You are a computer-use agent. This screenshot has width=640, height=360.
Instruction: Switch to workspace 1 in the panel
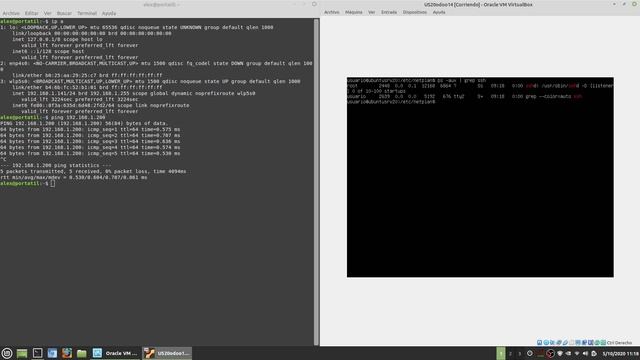click(x=501, y=353)
